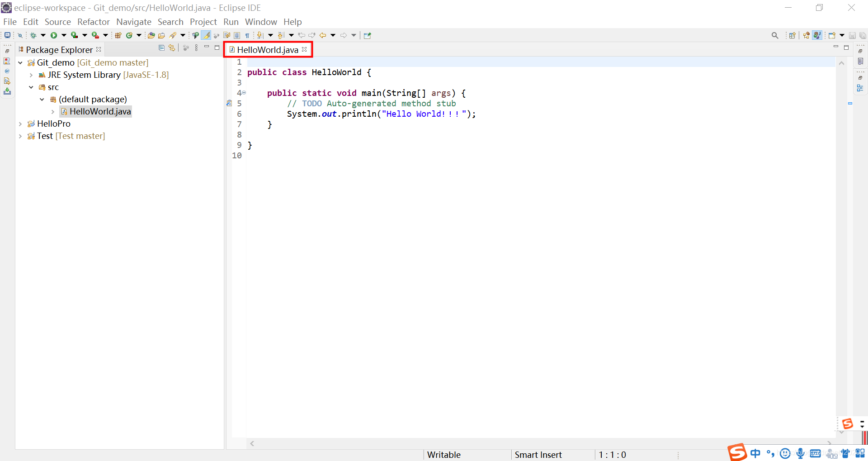Open the Source menu
The image size is (868, 461).
[x=57, y=22]
